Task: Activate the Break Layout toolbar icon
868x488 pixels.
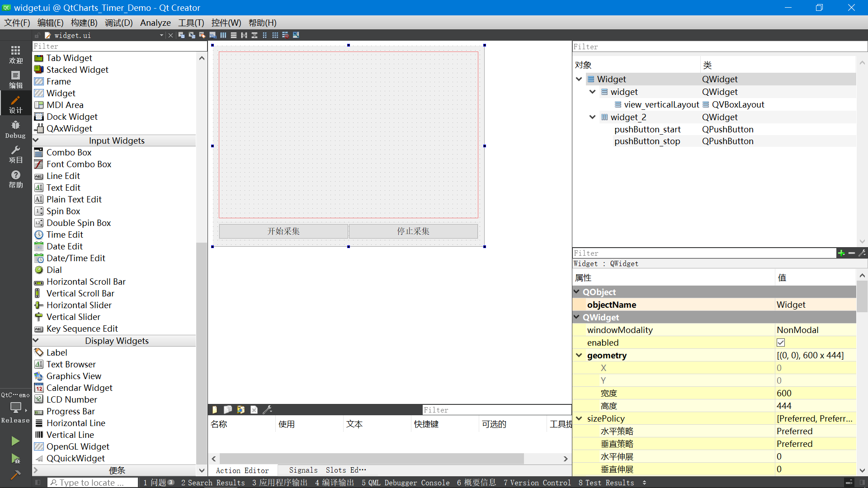Action: (285, 35)
